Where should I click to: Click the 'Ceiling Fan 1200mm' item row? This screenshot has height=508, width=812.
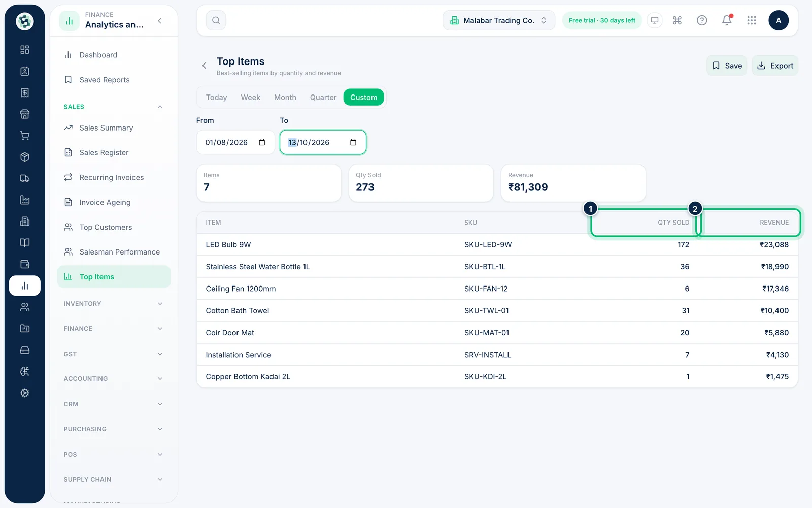point(497,289)
